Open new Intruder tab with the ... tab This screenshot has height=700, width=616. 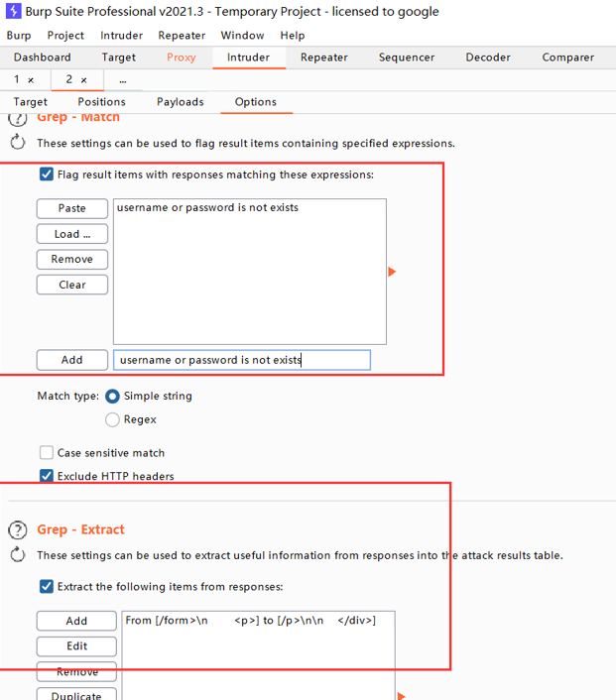[123, 80]
